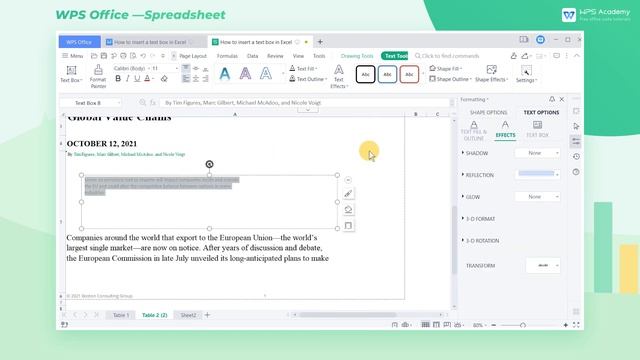640x360 pixels.
Task: Open Text Effects menu
Action: coord(339,76)
